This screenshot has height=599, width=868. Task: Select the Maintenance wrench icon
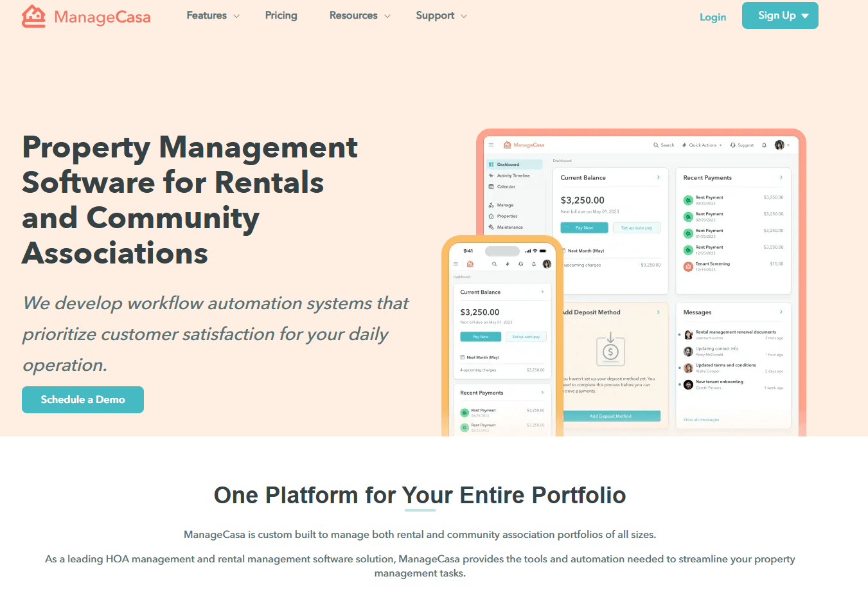(x=491, y=227)
